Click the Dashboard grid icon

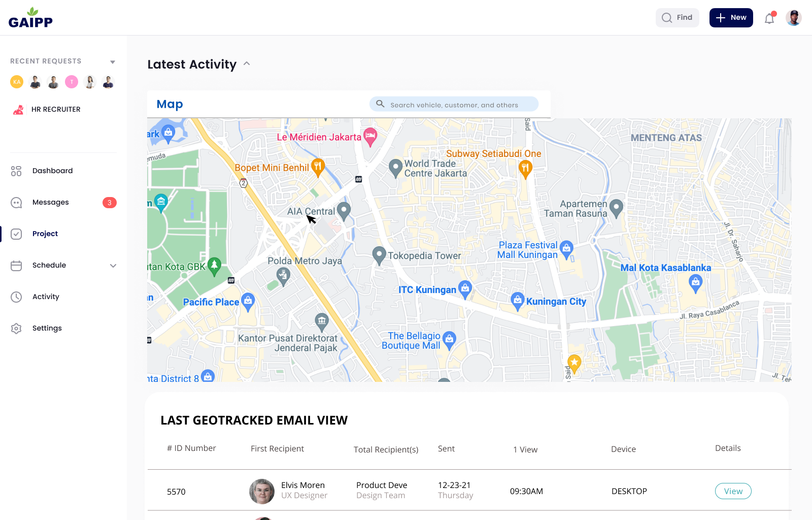pyautogui.click(x=16, y=171)
